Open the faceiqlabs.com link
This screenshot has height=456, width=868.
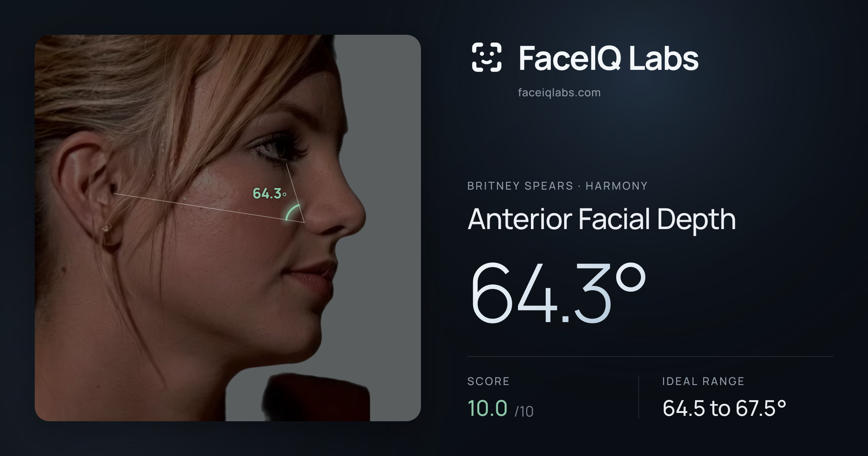click(x=559, y=93)
